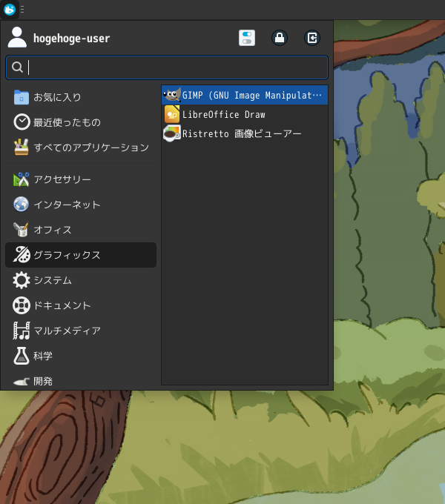Focus the application search field

[x=167, y=67]
